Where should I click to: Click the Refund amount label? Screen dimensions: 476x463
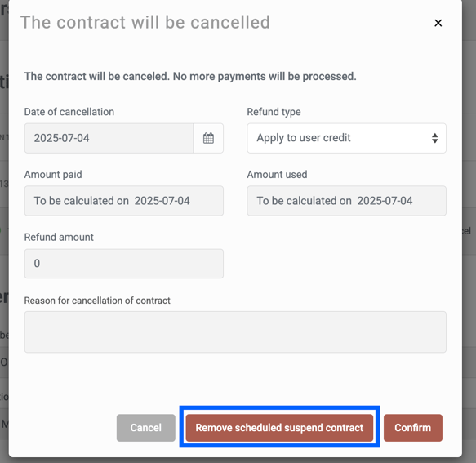59,237
